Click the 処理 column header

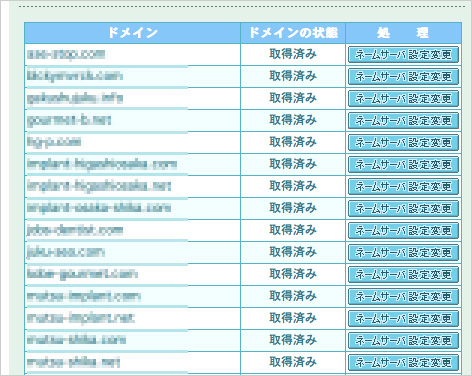click(403, 33)
